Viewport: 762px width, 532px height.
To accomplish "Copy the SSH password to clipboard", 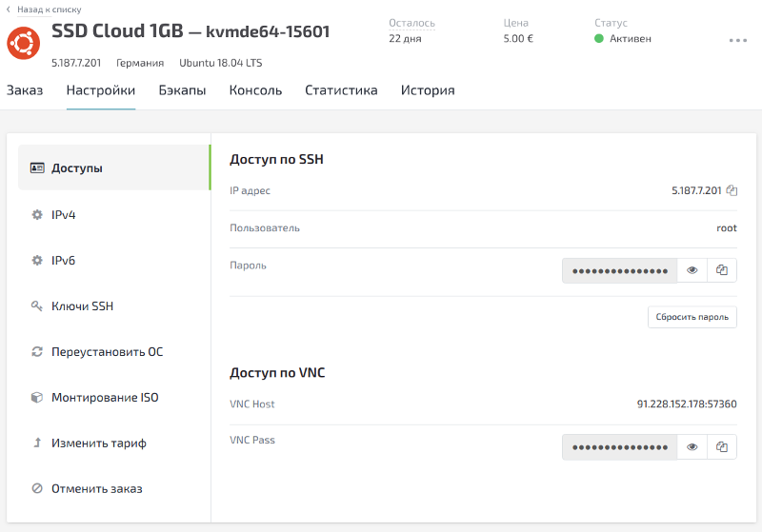I will point(722,271).
